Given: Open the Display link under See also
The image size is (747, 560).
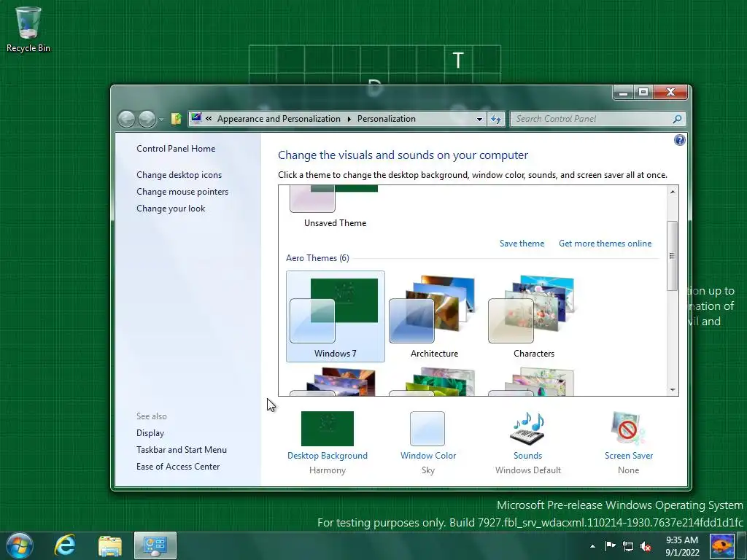Looking at the screenshot, I should tap(150, 433).
